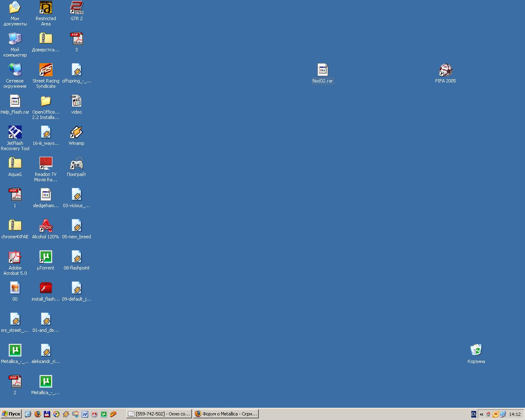This screenshot has width=525, height=420.
Task: Select the FIFA 2005 shortcut
Action: pyautogui.click(x=445, y=71)
